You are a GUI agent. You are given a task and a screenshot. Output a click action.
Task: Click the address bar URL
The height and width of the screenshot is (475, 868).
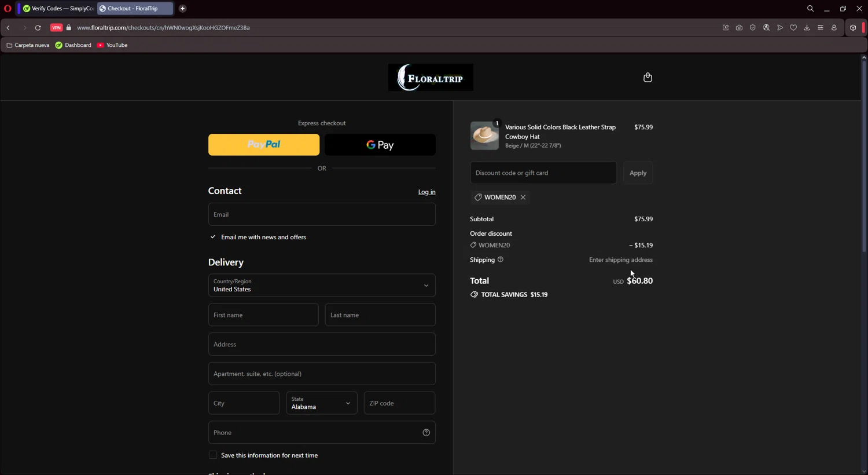pyautogui.click(x=163, y=28)
